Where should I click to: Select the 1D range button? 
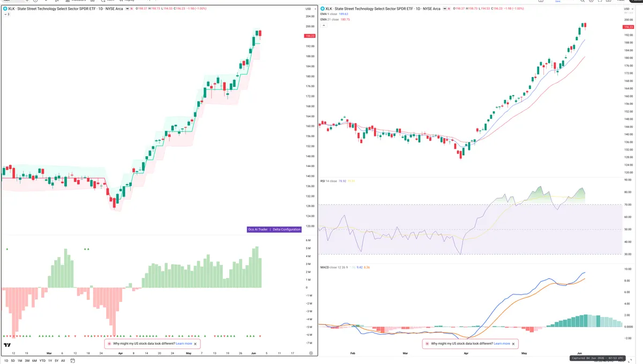pos(6,361)
